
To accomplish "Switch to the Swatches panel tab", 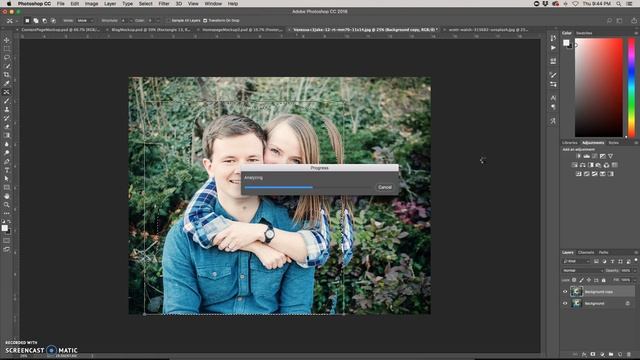I will (x=584, y=33).
